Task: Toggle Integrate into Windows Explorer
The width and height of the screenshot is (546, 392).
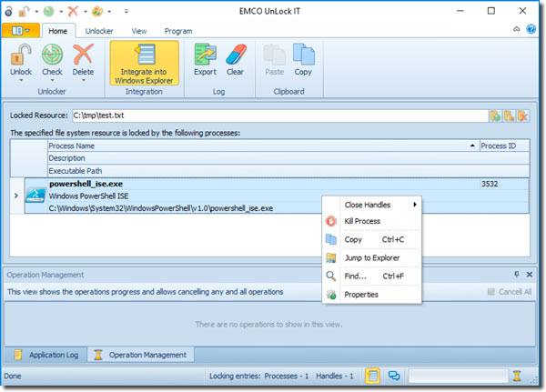Action: click(x=144, y=63)
